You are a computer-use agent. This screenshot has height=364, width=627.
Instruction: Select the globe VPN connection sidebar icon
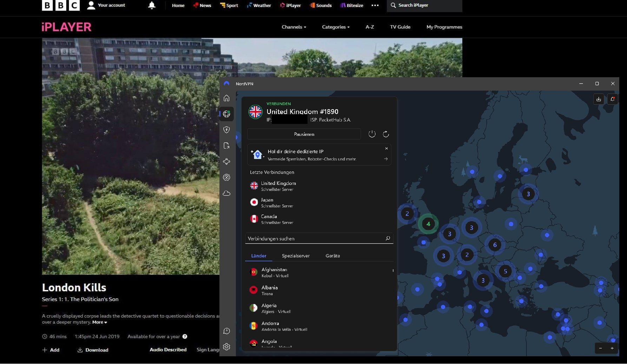point(226,114)
